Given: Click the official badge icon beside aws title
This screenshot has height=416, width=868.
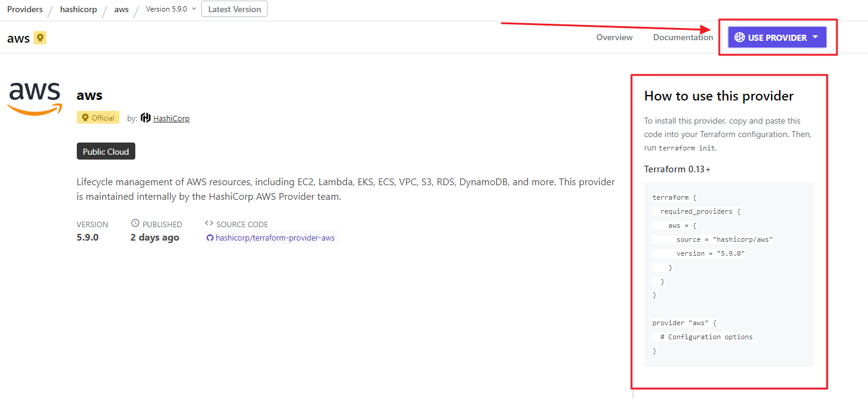Looking at the screenshot, I should click(40, 38).
